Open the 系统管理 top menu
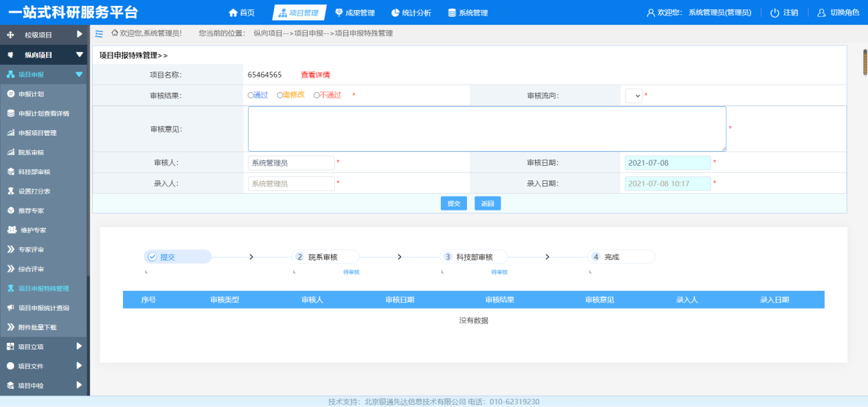 click(x=468, y=13)
